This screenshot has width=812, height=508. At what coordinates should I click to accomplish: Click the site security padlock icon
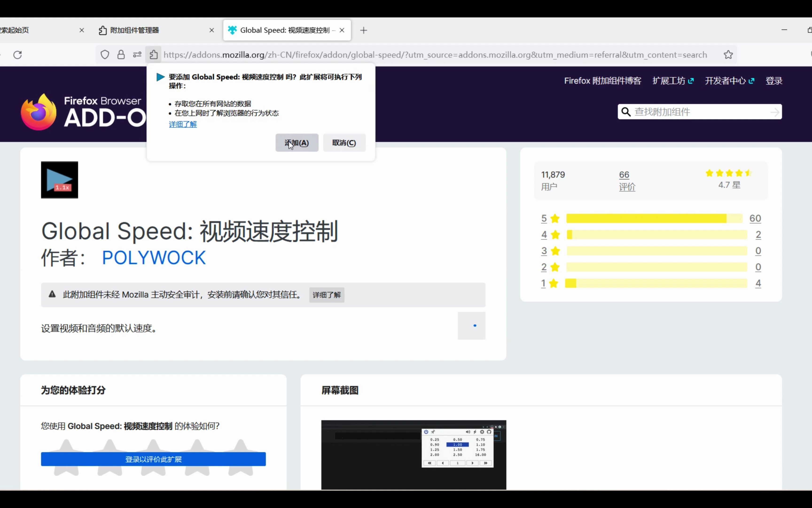click(x=121, y=55)
